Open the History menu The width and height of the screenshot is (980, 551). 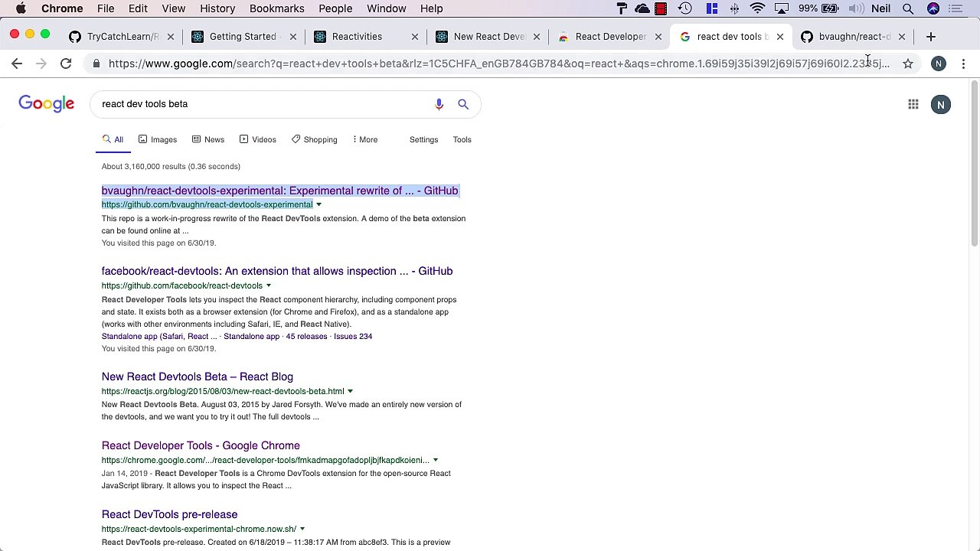click(217, 8)
